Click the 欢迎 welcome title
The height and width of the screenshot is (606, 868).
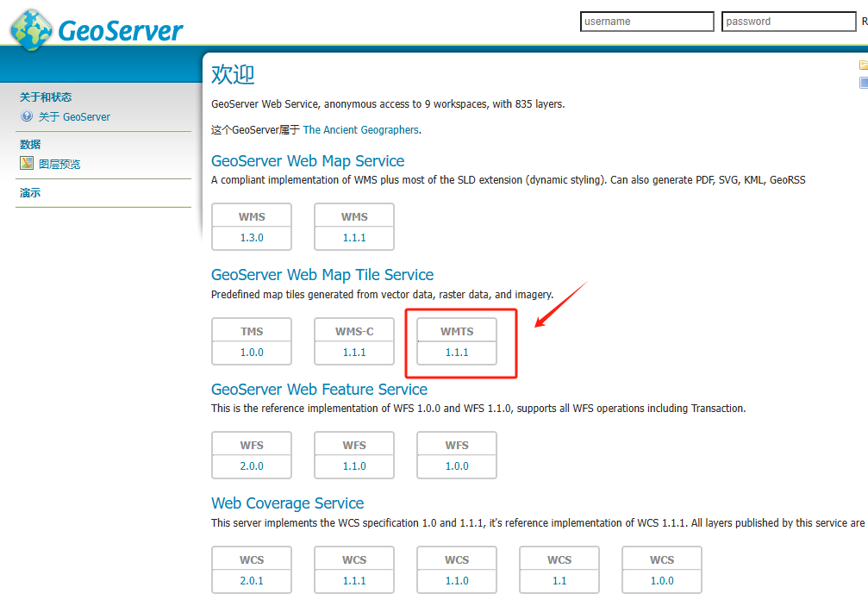click(233, 74)
